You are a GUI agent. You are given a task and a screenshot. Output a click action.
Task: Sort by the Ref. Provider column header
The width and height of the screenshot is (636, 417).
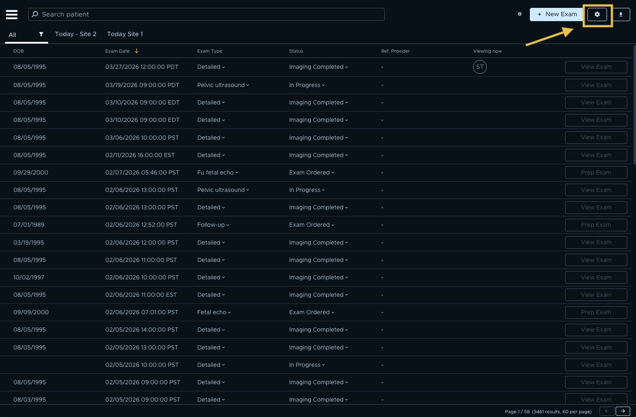[x=395, y=51]
